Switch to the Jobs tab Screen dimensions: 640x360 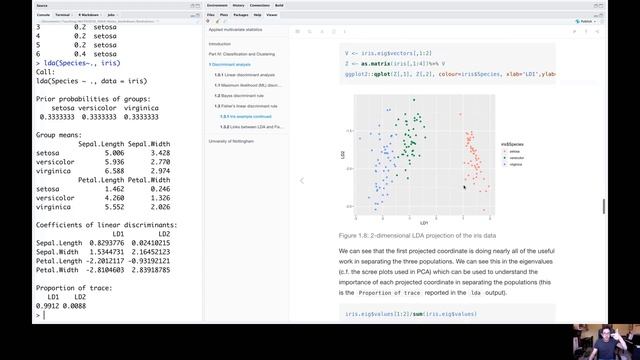click(111, 15)
